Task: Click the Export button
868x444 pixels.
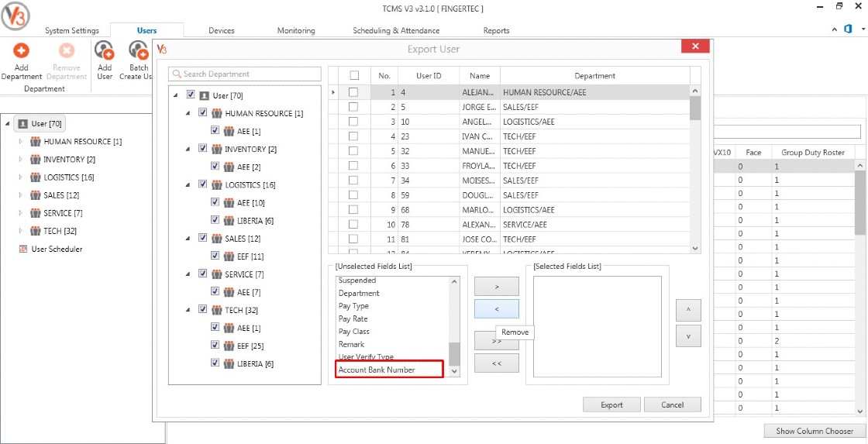Action: (x=611, y=404)
